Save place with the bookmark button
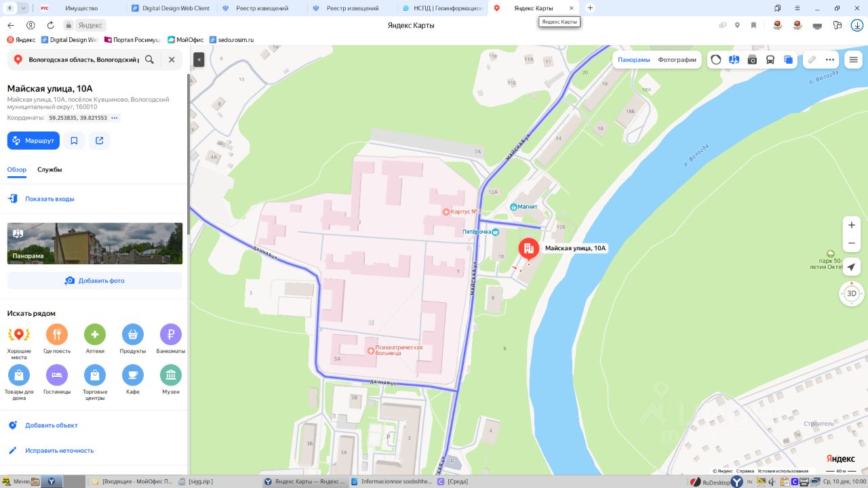This screenshot has width=868, height=488. point(74,140)
